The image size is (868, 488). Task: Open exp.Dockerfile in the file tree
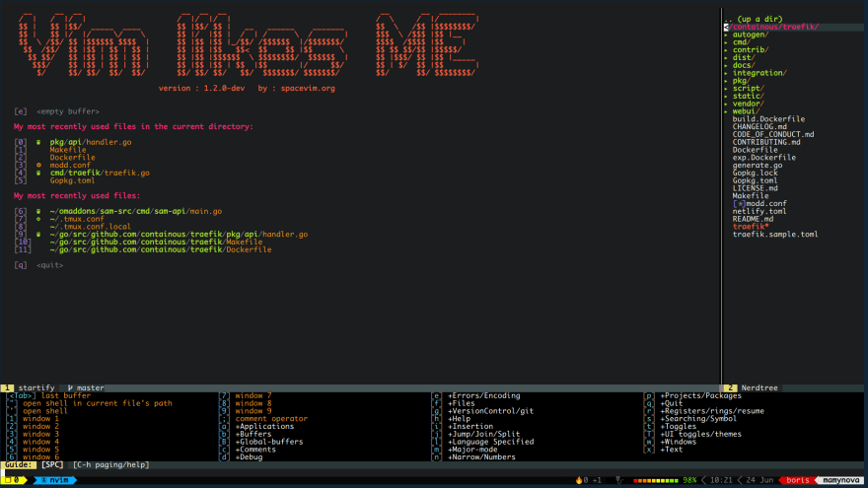pos(763,158)
